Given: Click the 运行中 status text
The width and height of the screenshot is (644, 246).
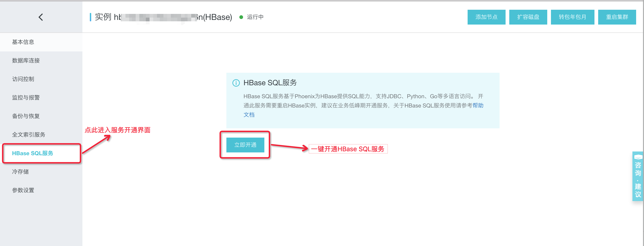Looking at the screenshot, I should point(255,17).
